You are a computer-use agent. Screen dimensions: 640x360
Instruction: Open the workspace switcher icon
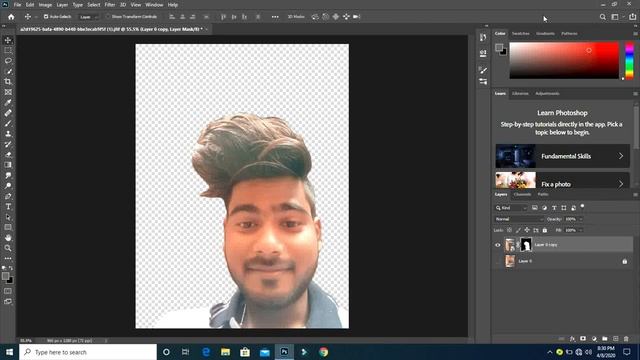pos(615,17)
